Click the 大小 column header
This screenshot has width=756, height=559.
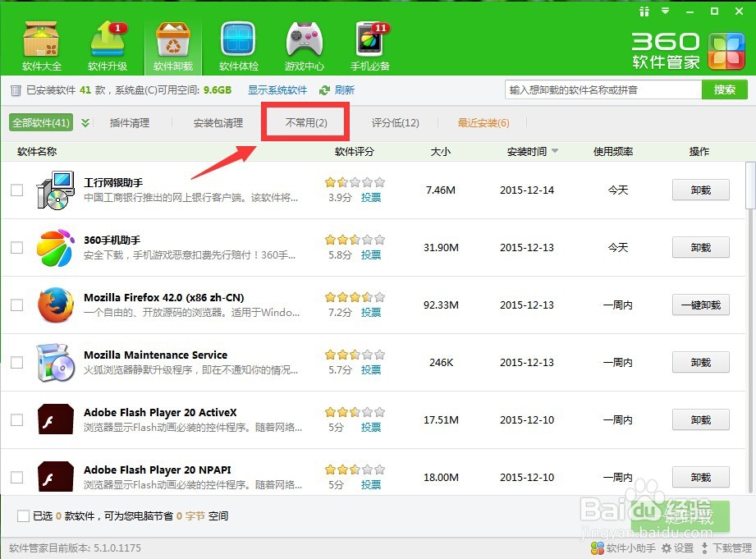click(441, 151)
